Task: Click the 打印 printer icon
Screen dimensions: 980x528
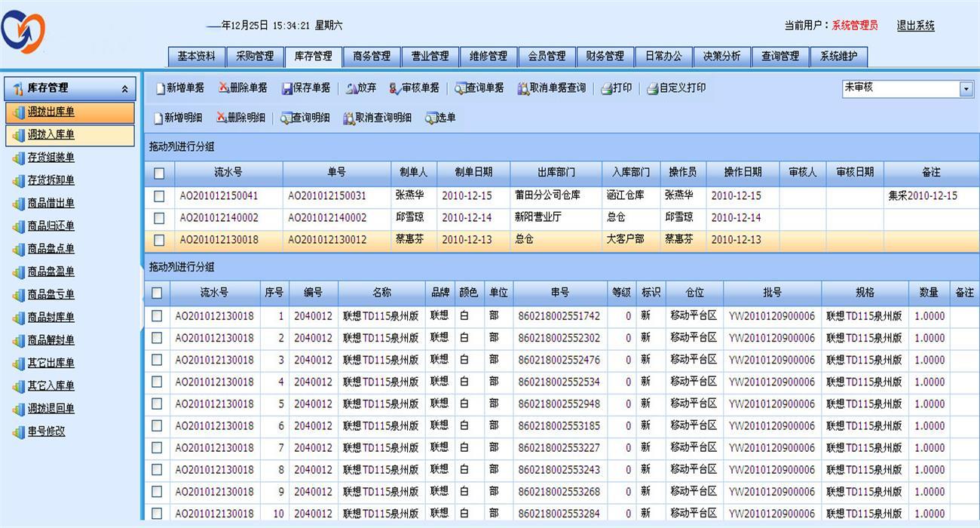Action: pos(607,88)
